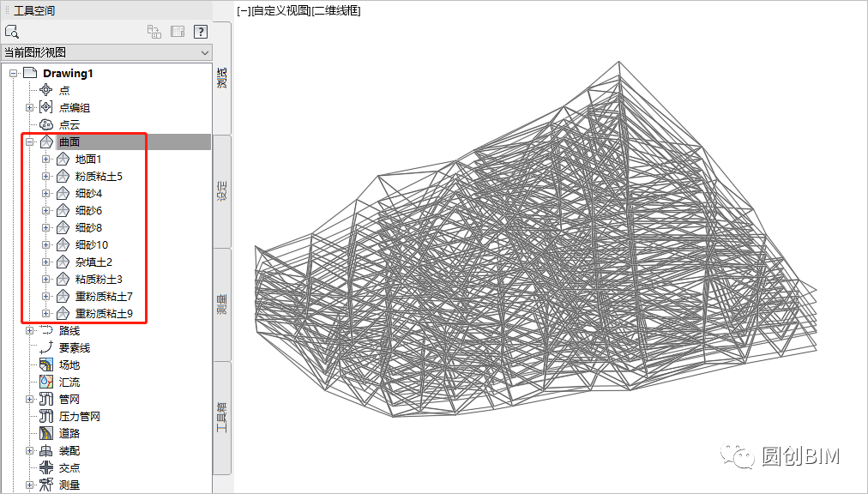Click the Drawing1 document icon

[30, 73]
